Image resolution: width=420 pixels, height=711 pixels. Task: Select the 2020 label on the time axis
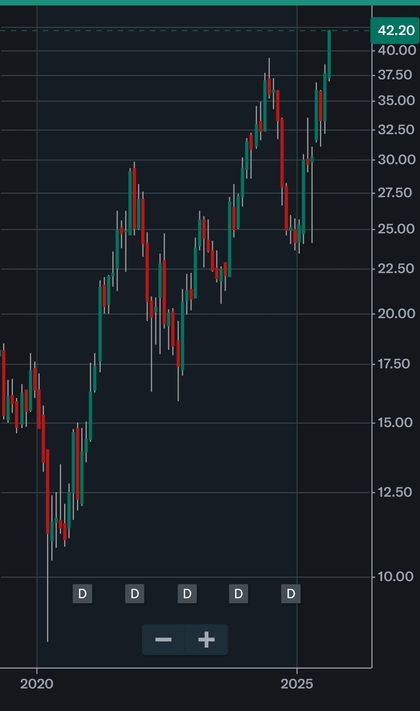[x=37, y=684]
